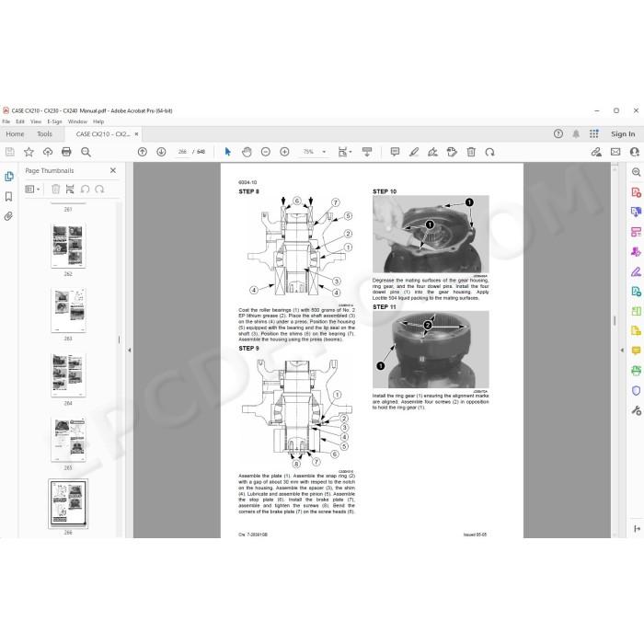Open the Comment tool in right pane
Screen dimensions: 644x644
[x=636, y=351]
